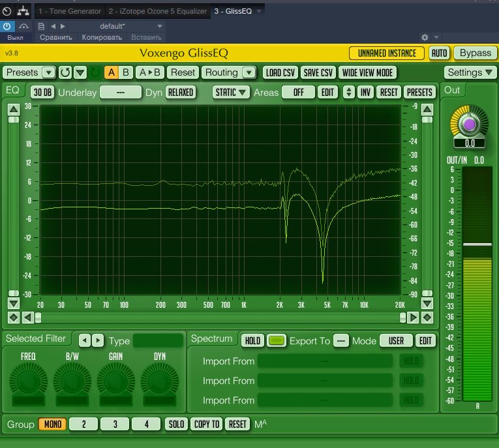This screenshot has width=499, height=448.
Task: Toggle the AUTO button
Action: click(x=439, y=53)
